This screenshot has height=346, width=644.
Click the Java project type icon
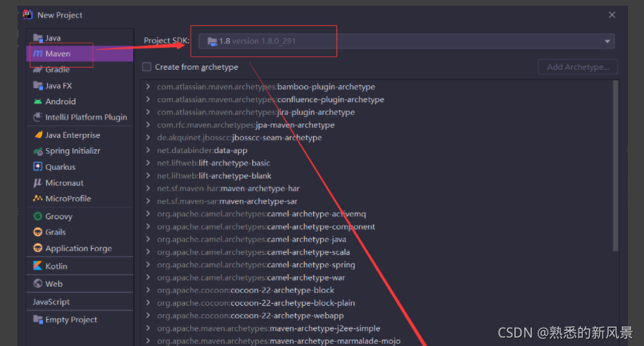tap(38, 38)
